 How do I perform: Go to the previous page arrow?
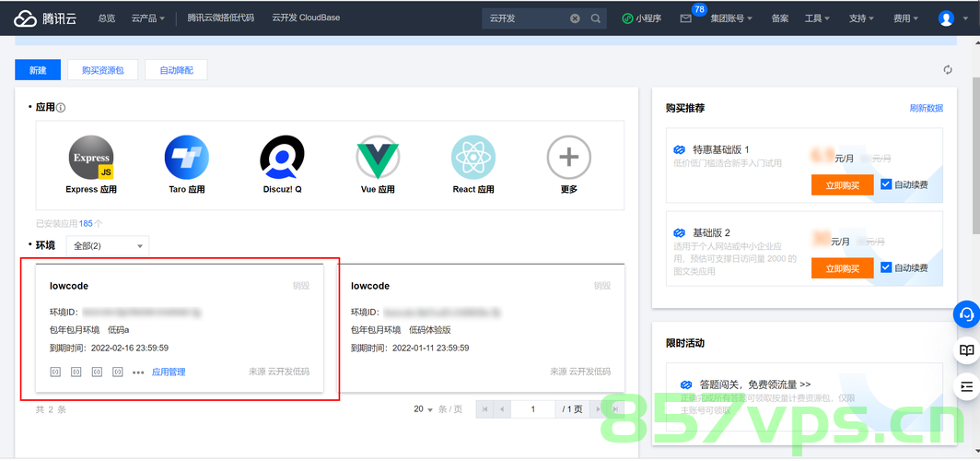point(502,409)
